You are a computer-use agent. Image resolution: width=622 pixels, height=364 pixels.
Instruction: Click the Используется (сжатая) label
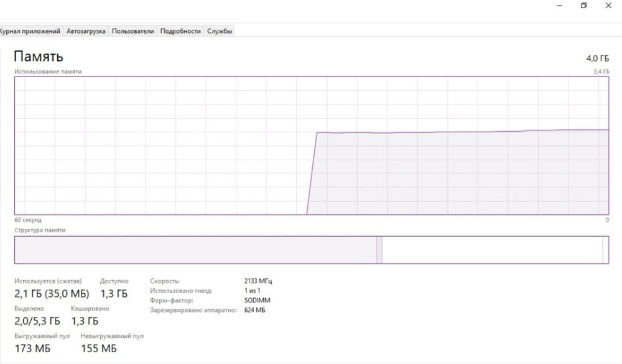(x=48, y=281)
